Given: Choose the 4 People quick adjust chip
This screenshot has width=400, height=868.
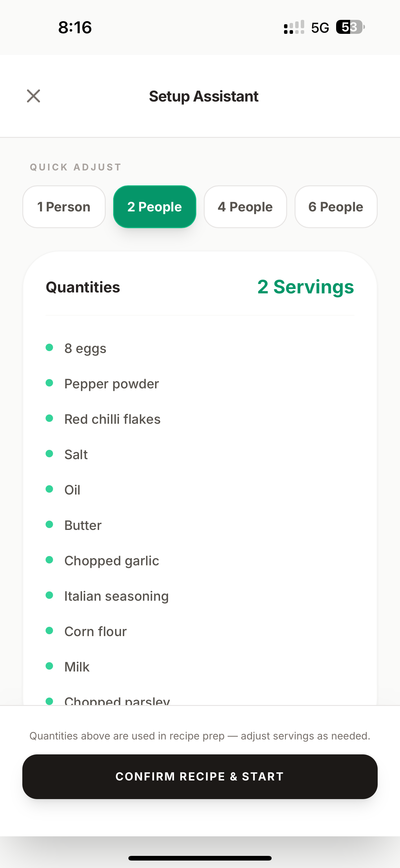Looking at the screenshot, I should click(x=245, y=207).
